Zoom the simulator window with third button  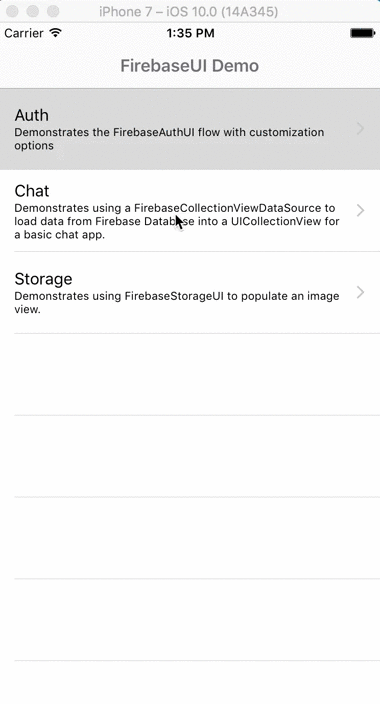(53, 11)
